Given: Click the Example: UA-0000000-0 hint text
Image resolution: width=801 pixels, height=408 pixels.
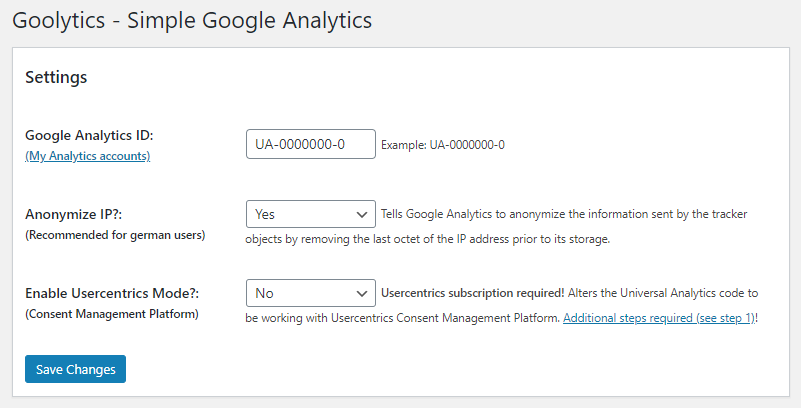Looking at the screenshot, I should (x=443, y=145).
